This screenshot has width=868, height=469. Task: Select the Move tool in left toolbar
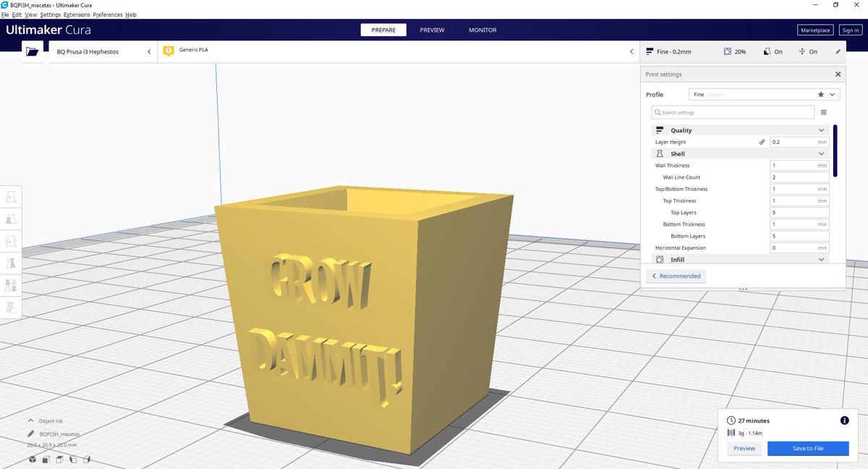coord(12,196)
